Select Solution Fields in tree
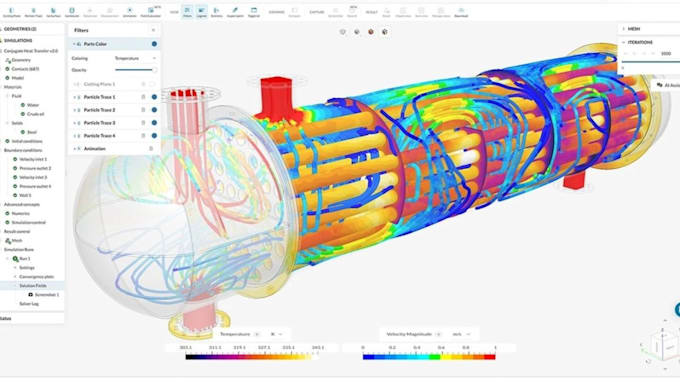Image resolution: width=680 pixels, height=383 pixels. pyautogui.click(x=33, y=285)
